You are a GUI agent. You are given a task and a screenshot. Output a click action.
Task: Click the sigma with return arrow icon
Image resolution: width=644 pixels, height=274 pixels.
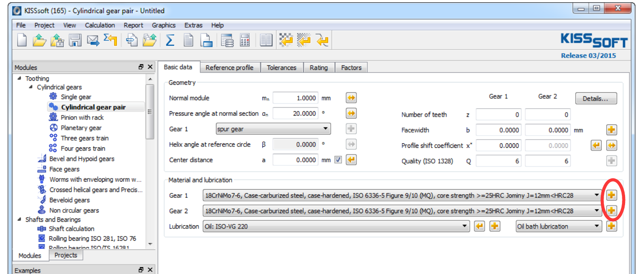(x=110, y=41)
